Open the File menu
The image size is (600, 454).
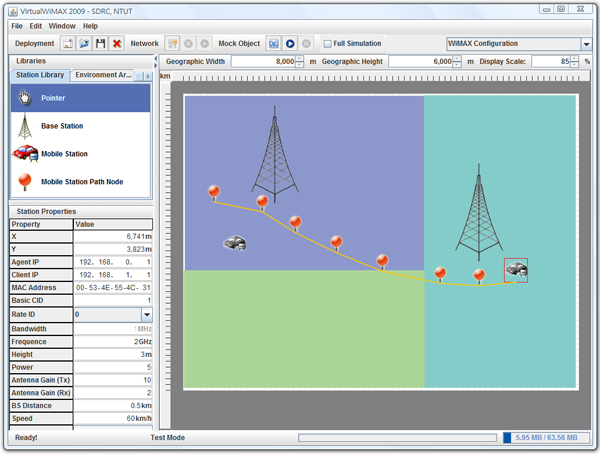pos(17,26)
